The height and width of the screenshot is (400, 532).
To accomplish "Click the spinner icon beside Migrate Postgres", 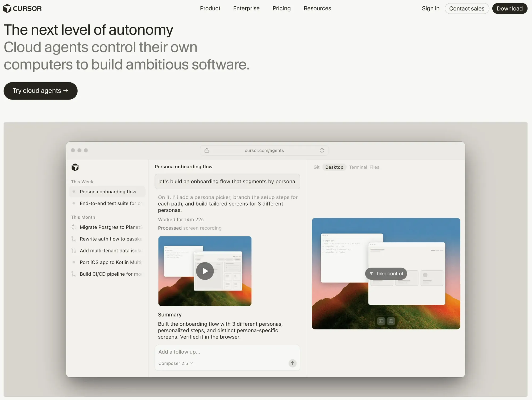I will tap(73, 227).
